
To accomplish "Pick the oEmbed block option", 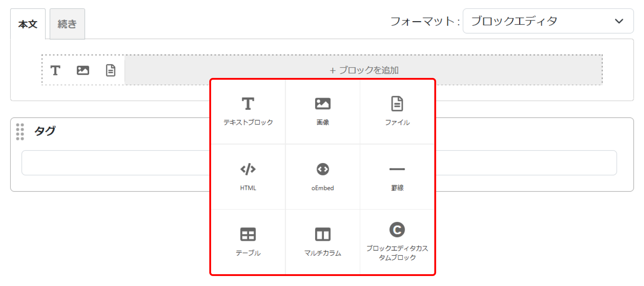I will (x=322, y=177).
